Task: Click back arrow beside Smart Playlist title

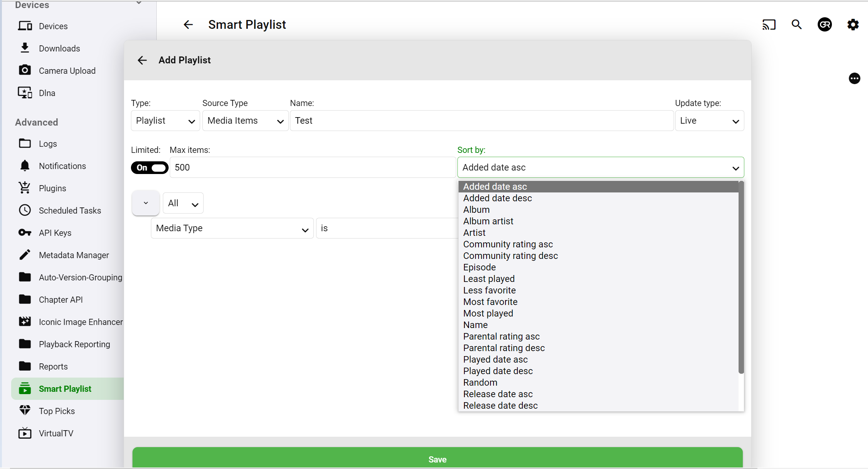Action: pyautogui.click(x=188, y=25)
